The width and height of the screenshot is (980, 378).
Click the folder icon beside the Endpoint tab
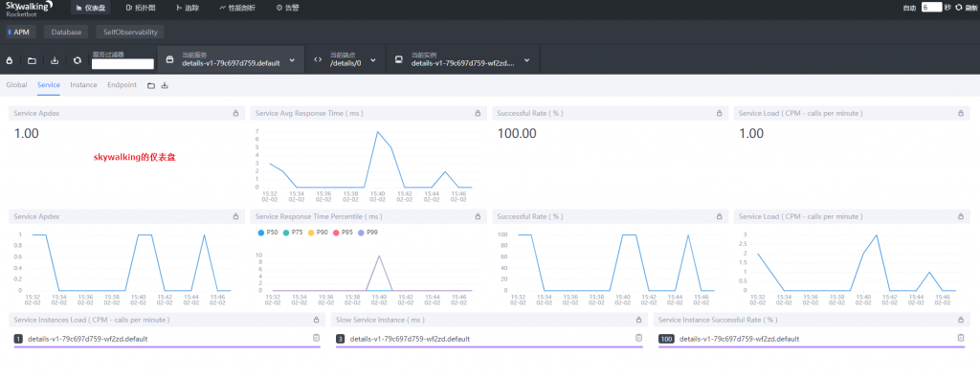150,85
